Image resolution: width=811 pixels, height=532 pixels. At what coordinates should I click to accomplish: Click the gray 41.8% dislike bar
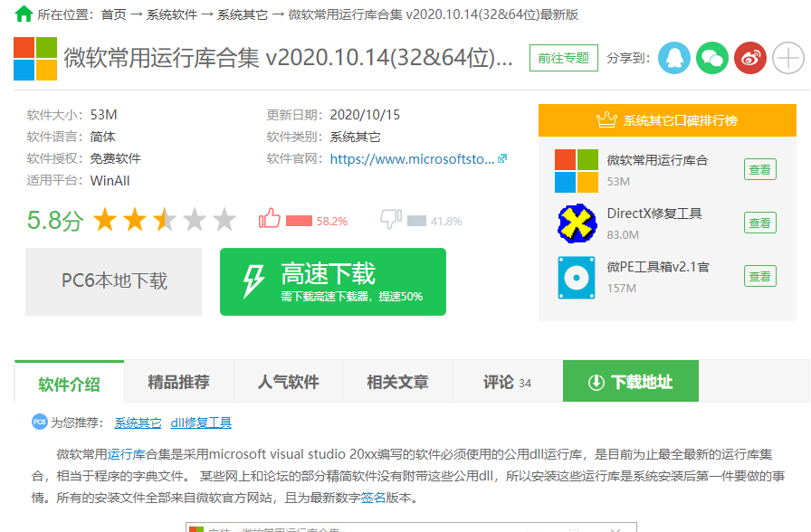click(417, 222)
